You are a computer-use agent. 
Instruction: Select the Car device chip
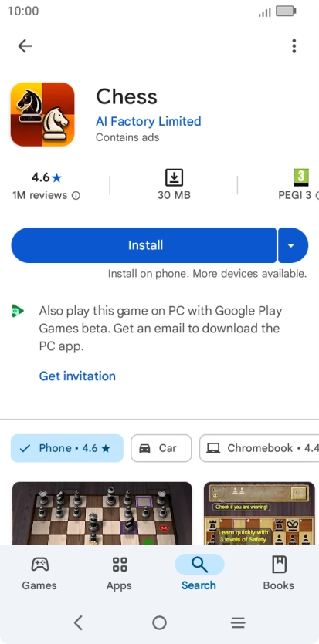[161, 448]
